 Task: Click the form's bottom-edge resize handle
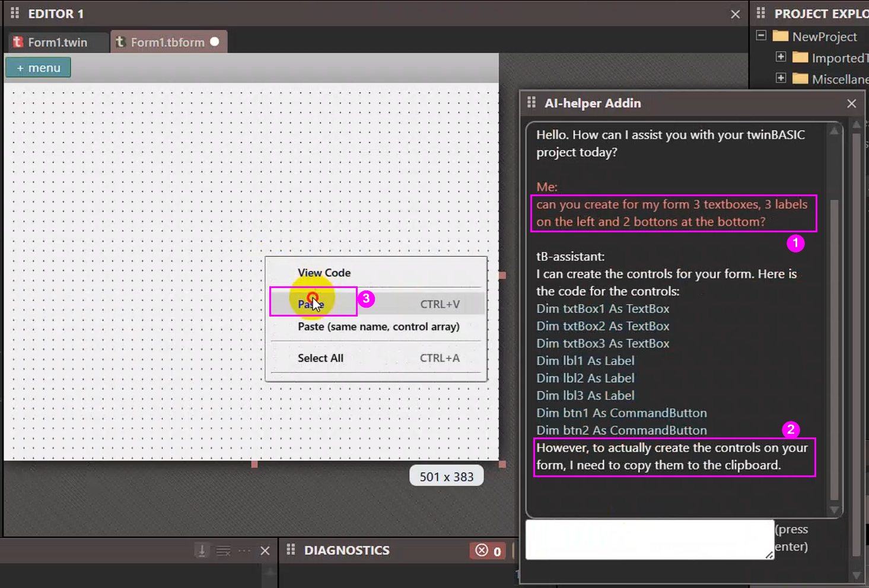pos(254,464)
